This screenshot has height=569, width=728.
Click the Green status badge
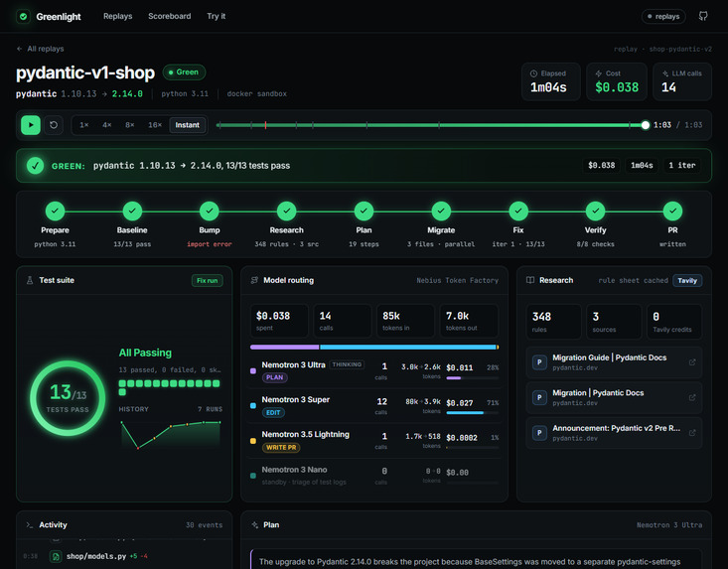click(184, 71)
